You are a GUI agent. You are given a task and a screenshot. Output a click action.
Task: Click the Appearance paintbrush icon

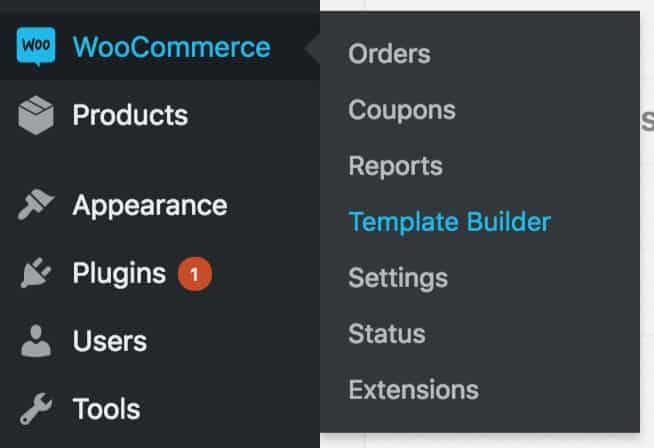(x=35, y=204)
